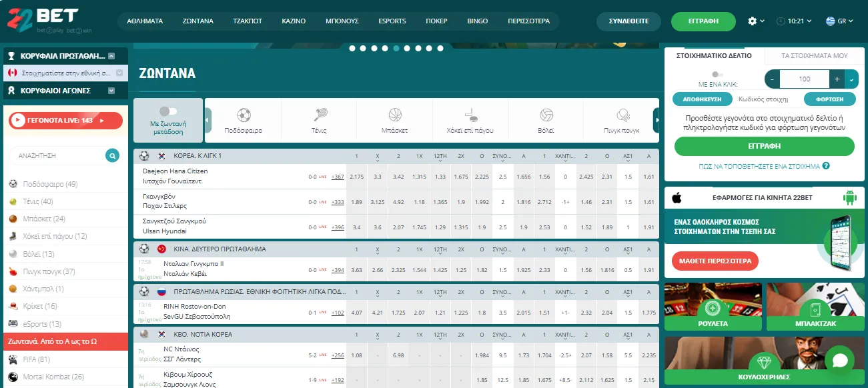Collapse Κορυφαία Πρωταθλήματα section
This screenshot has height=388, width=868.
111,56
